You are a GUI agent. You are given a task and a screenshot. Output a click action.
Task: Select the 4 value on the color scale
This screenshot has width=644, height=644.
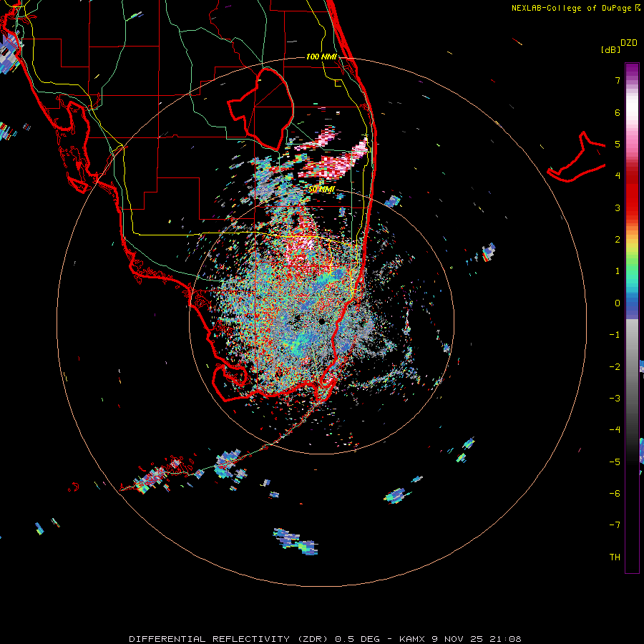click(x=618, y=176)
